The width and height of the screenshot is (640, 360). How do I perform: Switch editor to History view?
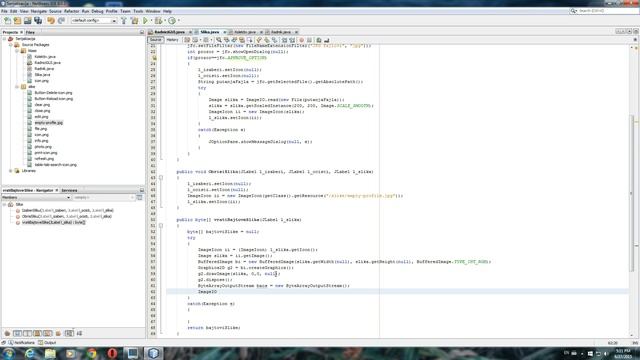tap(172, 40)
